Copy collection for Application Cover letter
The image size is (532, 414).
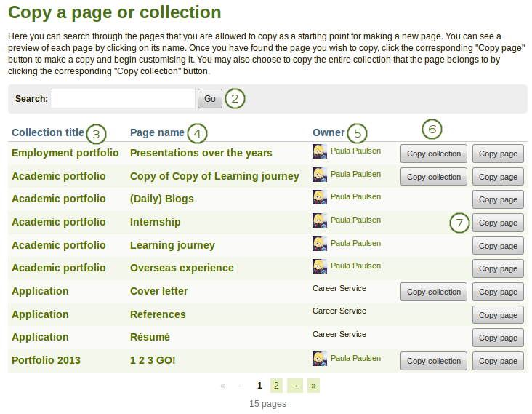coord(433,292)
